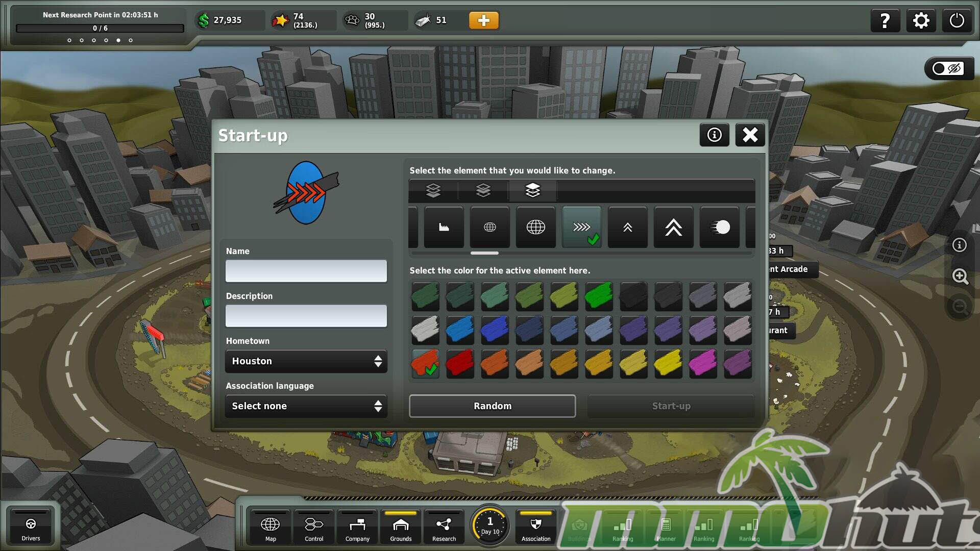Click the logo element list scrollbar
This screenshot has width=980, height=551.
point(484,253)
